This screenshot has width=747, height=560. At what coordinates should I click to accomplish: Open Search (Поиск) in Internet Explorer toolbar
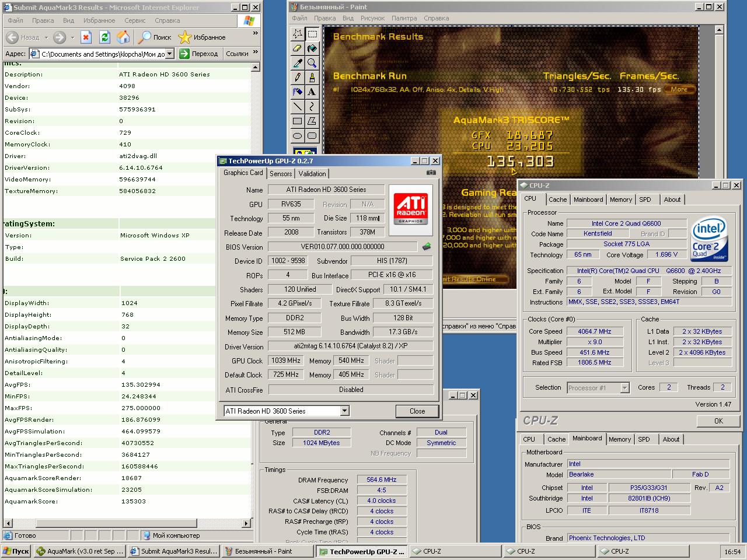155,37
